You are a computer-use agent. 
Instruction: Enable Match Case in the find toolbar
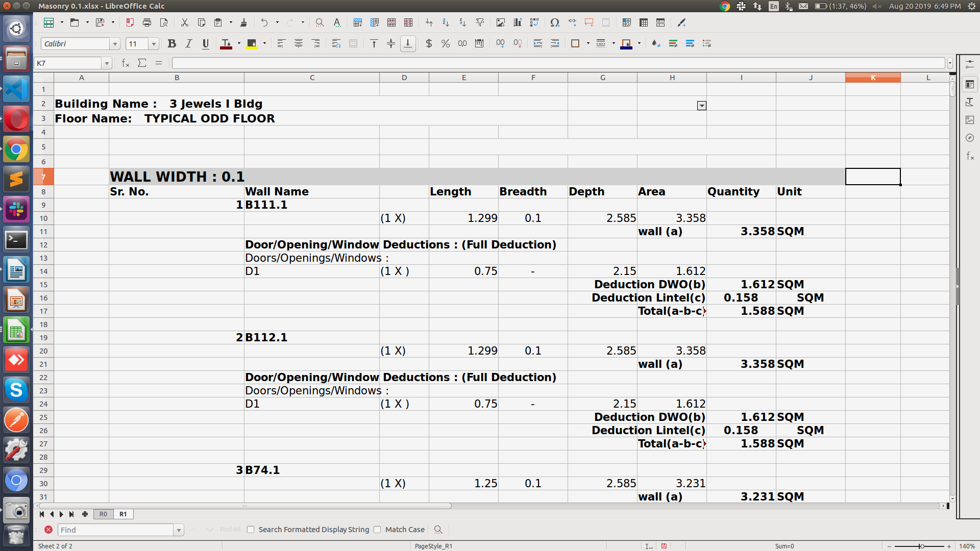point(377,530)
